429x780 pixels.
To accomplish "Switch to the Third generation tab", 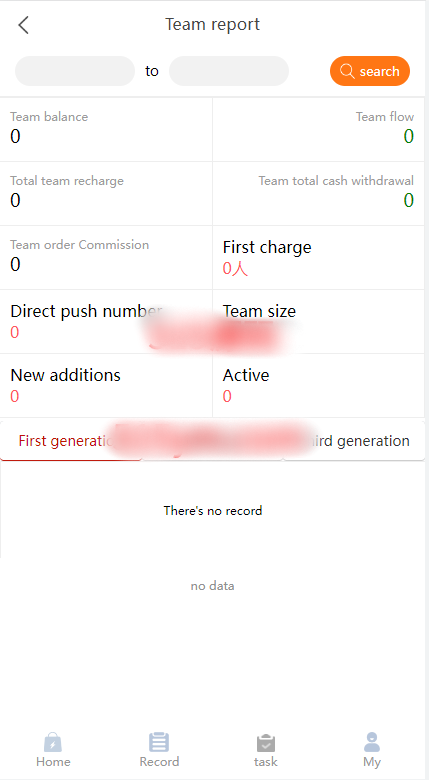I will [354, 441].
